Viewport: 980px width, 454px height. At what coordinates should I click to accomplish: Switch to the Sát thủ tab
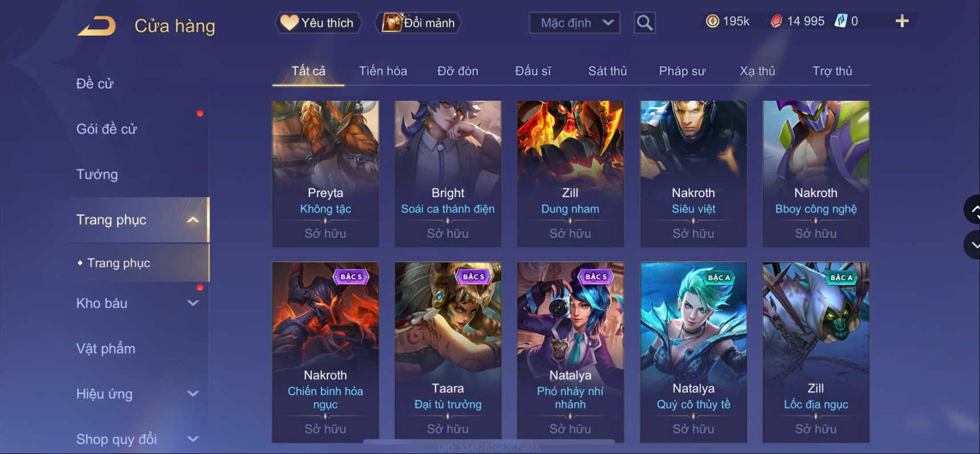(607, 71)
